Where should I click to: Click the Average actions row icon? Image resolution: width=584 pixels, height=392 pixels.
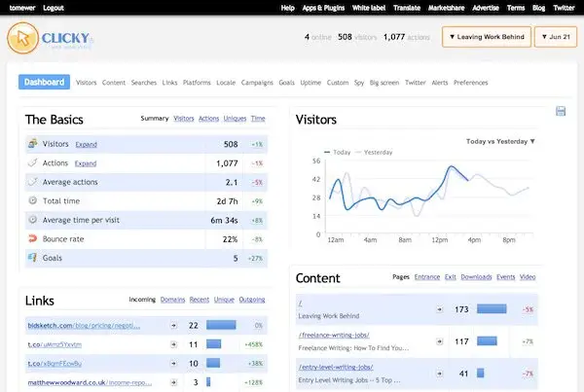pos(33,182)
